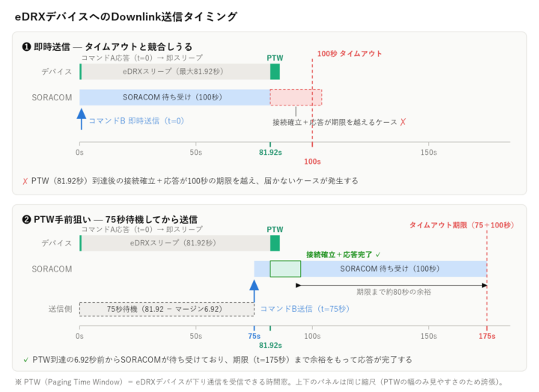Click the 150s axis label in 即時送信 panel
The width and height of the screenshot is (539, 392).
coord(429,152)
